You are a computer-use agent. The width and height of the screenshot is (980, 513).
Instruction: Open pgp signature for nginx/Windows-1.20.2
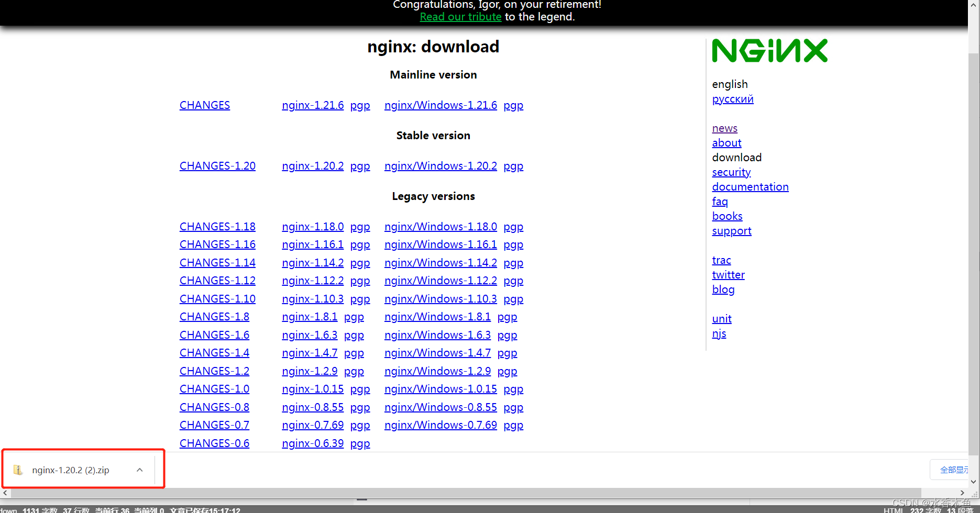pyautogui.click(x=513, y=166)
